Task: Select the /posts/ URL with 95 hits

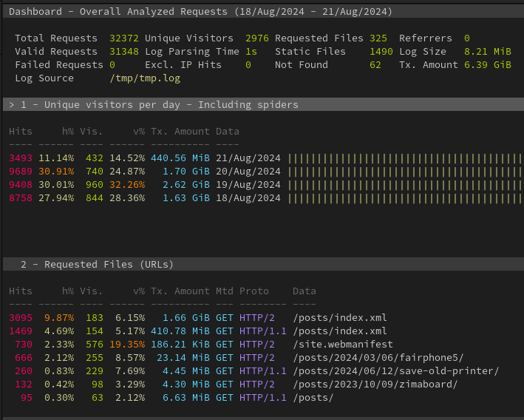Action: tap(313, 398)
